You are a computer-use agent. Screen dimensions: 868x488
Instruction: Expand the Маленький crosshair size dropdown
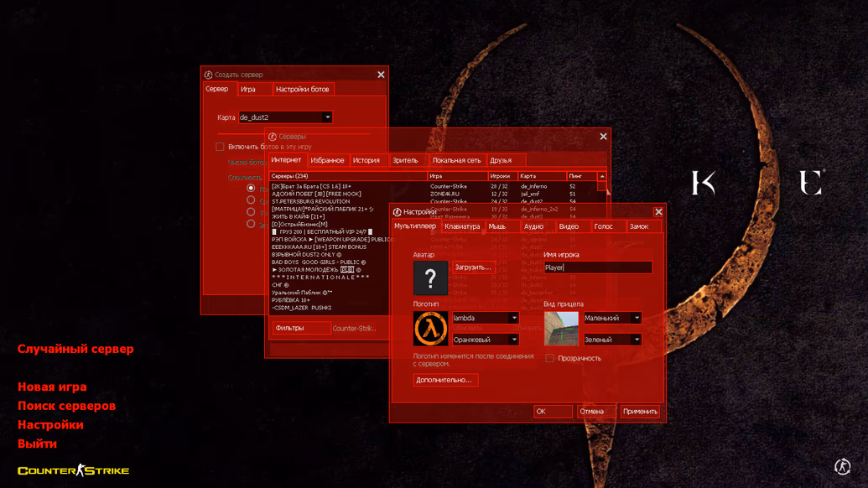point(637,318)
